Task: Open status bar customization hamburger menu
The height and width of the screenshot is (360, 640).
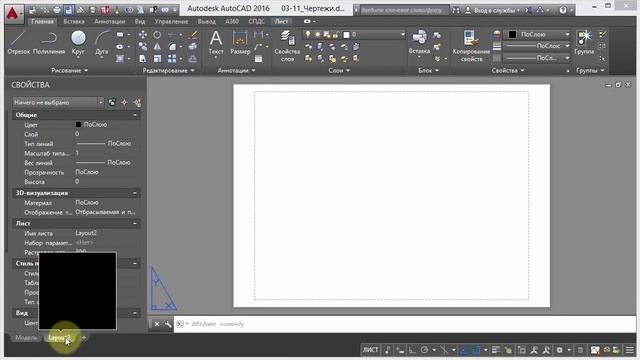Action: (629, 350)
